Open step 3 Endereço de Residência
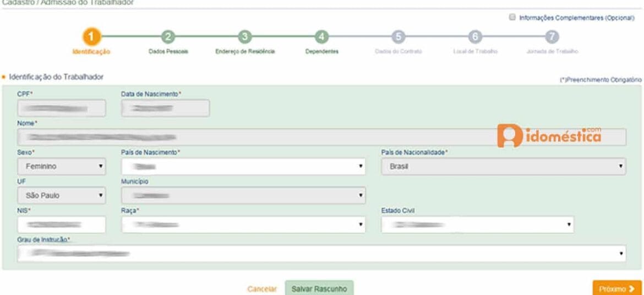 245,37
